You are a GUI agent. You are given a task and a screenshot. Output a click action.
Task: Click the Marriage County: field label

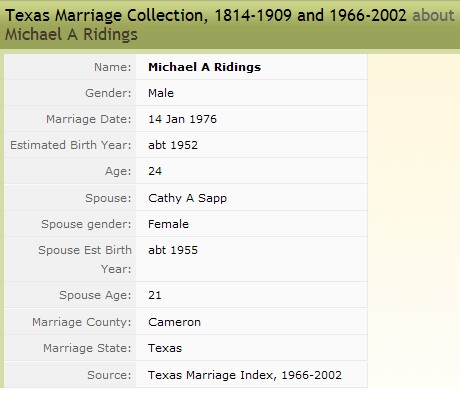tap(82, 322)
